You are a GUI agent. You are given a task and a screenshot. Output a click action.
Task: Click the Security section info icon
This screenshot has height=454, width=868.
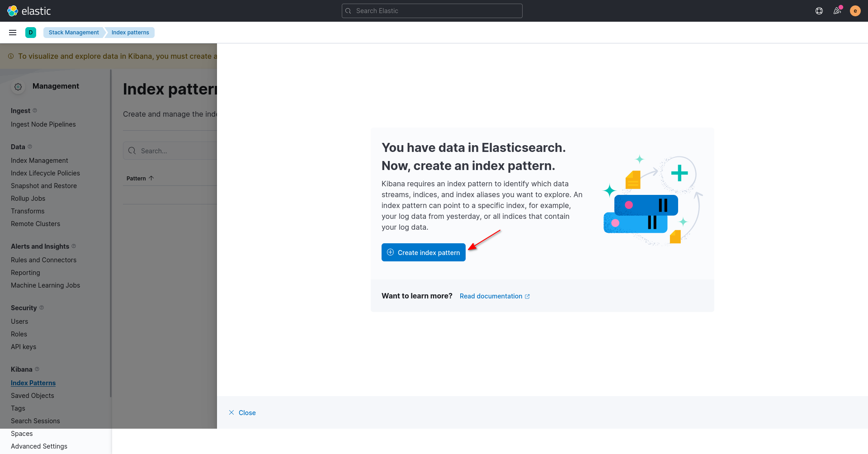(x=42, y=307)
